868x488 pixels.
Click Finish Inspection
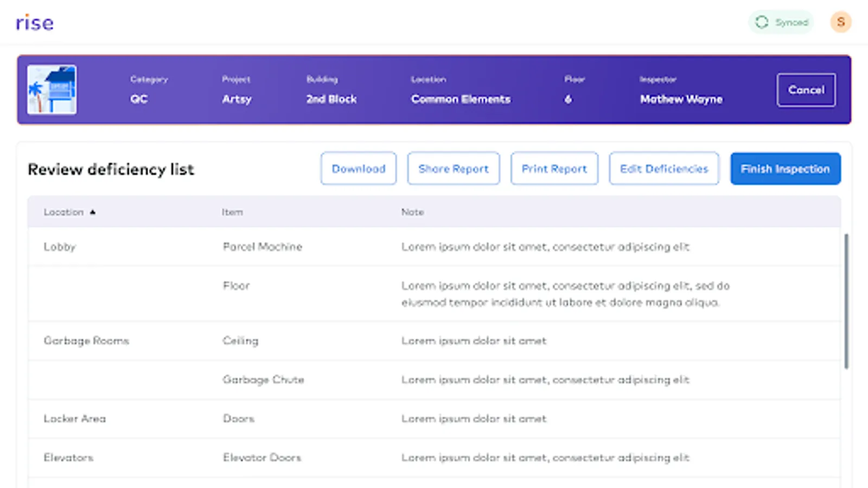tap(785, 169)
